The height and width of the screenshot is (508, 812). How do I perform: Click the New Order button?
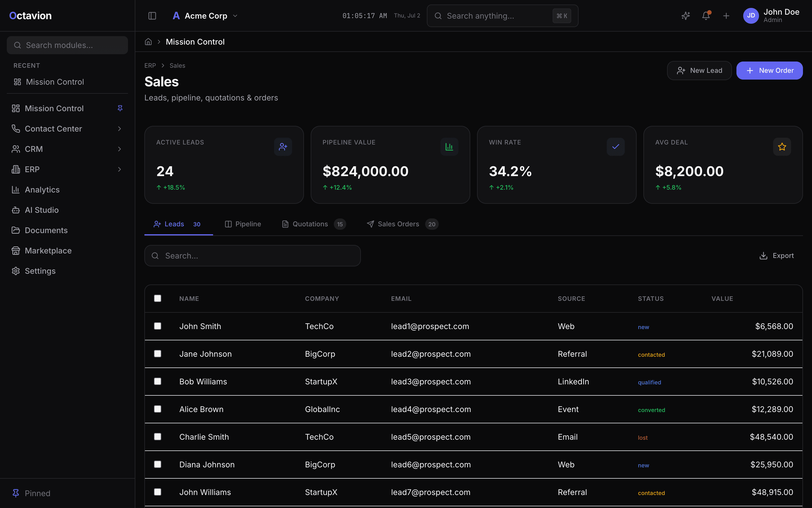[769, 71]
